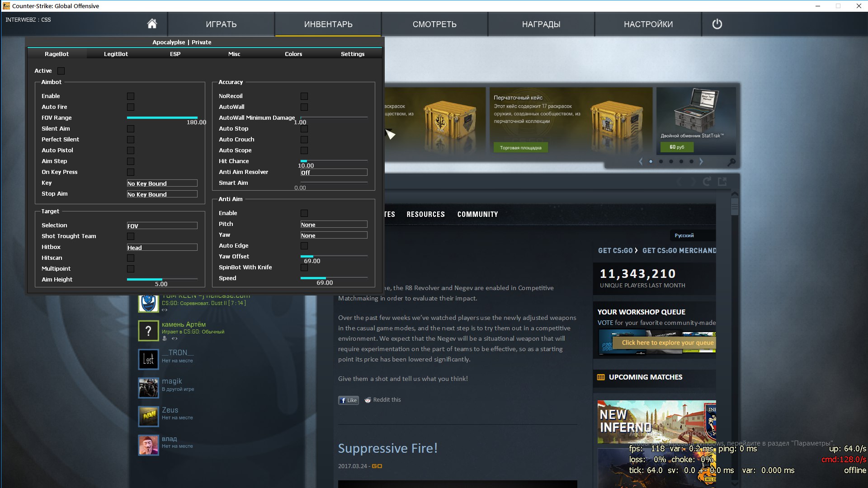Open hellcase.com friend avatar
Screen dimensions: 868x488
(x=148, y=303)
